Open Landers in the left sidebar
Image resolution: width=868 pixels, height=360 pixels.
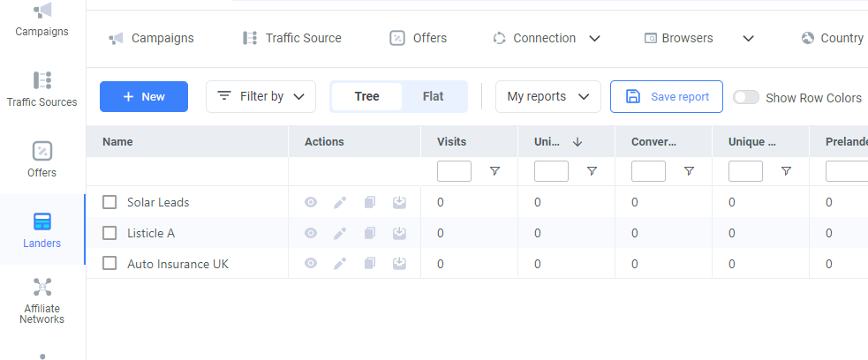click(x=42, y=229)
